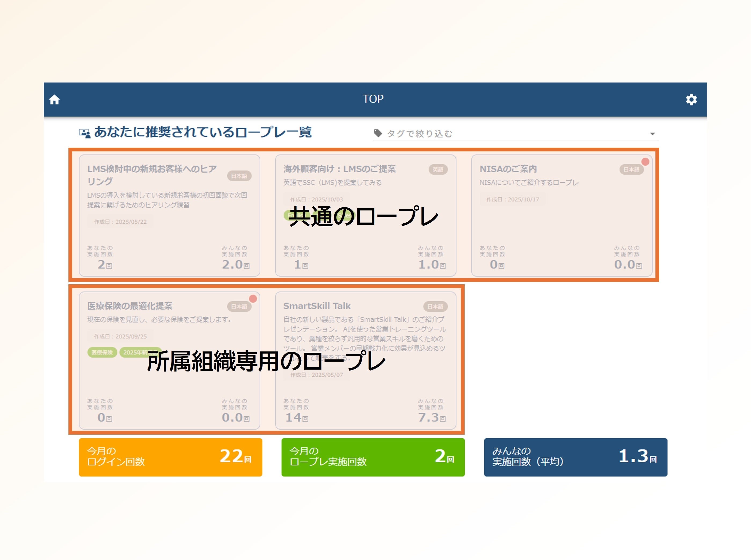Open settings via the gear icon
Screen dimensions: 751x560
pos(691,100)
